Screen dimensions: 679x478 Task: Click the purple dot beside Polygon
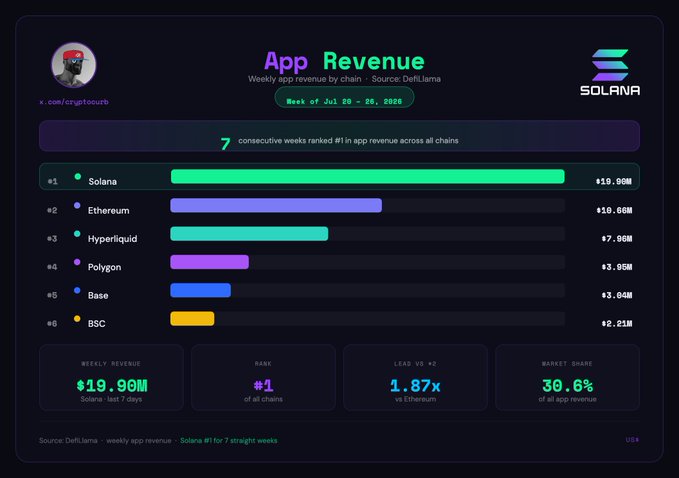pyautogui.click(x=77, y=262)
